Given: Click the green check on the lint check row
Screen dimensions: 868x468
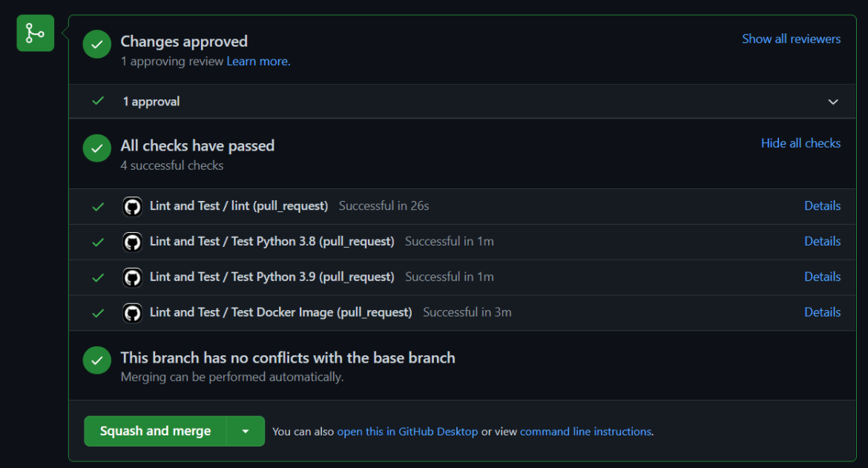Looking at the screenshot, I should [x=97, y=206].
